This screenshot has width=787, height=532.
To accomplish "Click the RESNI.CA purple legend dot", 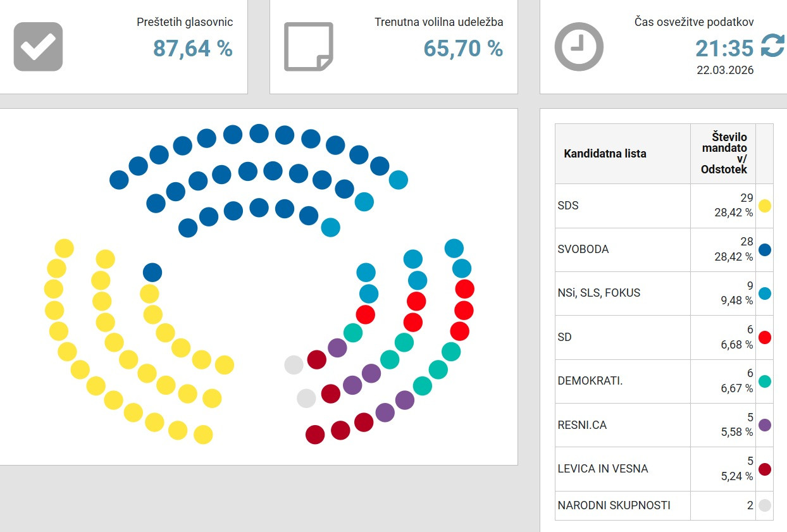I will (764, 425).
